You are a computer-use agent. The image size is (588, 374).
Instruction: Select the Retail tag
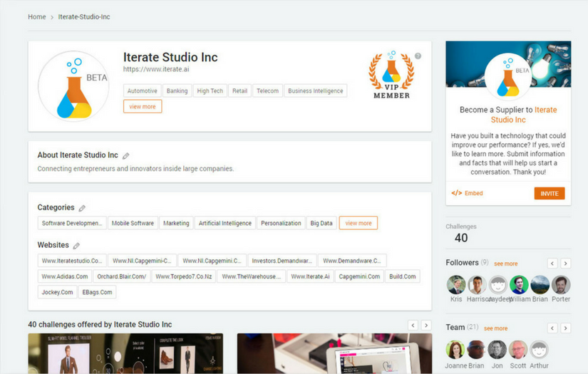click(239, 90)
